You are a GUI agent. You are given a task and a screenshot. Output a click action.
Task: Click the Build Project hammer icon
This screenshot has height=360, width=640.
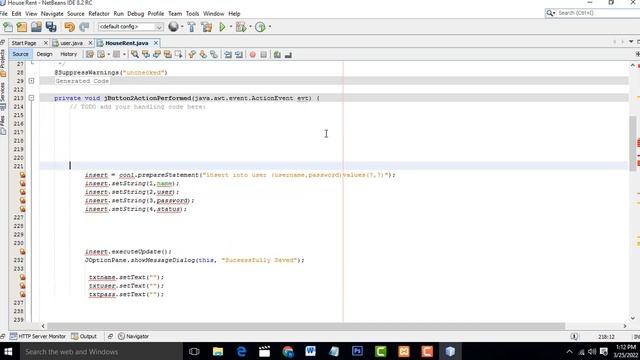pos(191,27)
